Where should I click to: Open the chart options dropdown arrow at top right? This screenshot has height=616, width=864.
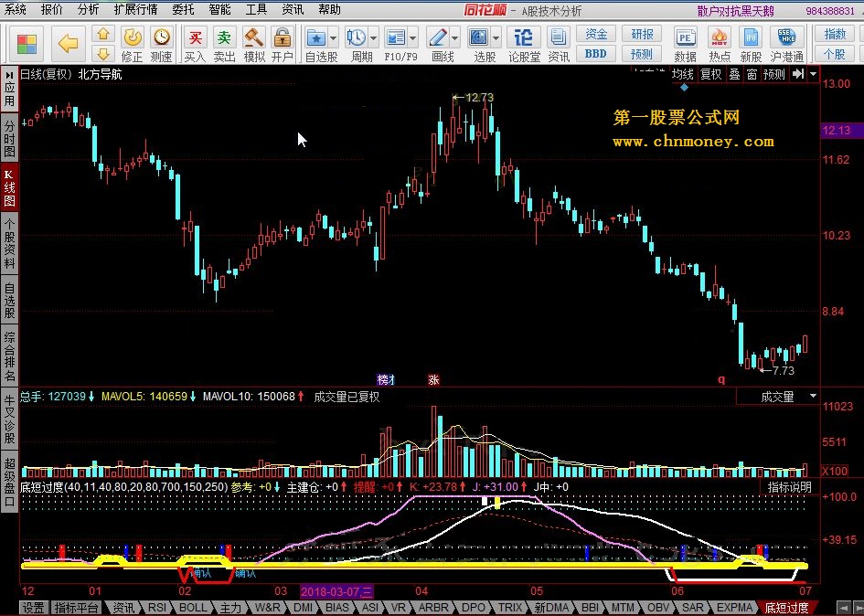(x=814, y=74)
